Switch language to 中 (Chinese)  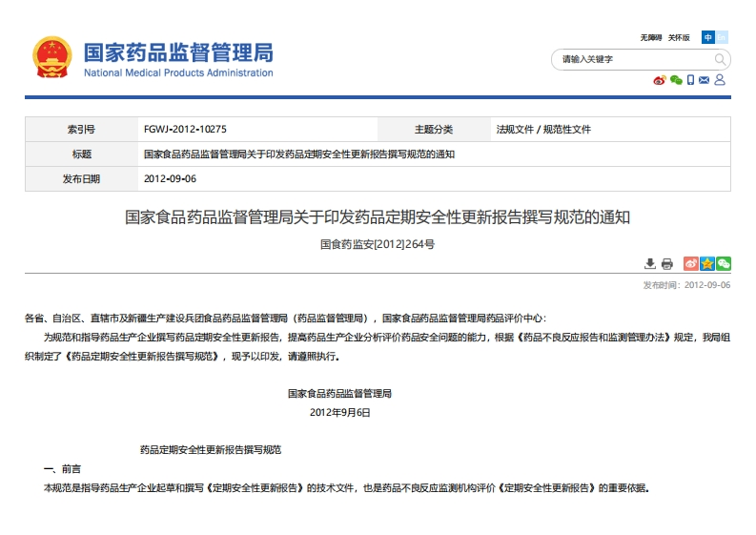708,37
